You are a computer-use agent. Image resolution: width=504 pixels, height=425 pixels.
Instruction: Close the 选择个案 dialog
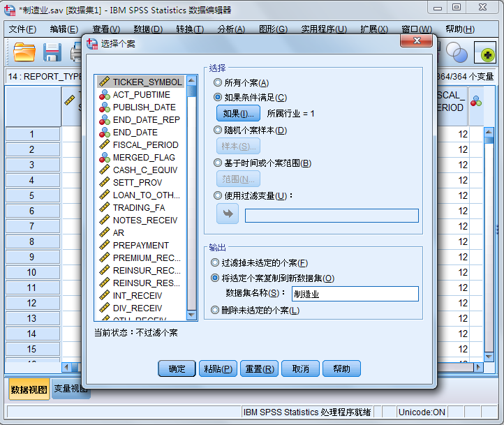coord(416,40)
